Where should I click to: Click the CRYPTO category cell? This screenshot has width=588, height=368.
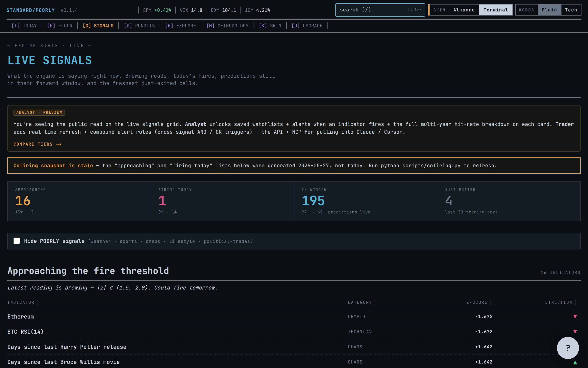356,317
